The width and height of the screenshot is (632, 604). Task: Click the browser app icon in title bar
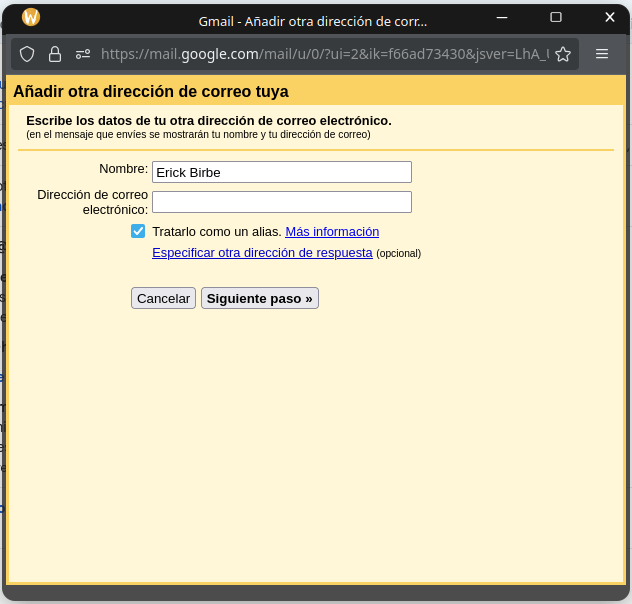tap(31, 17)
